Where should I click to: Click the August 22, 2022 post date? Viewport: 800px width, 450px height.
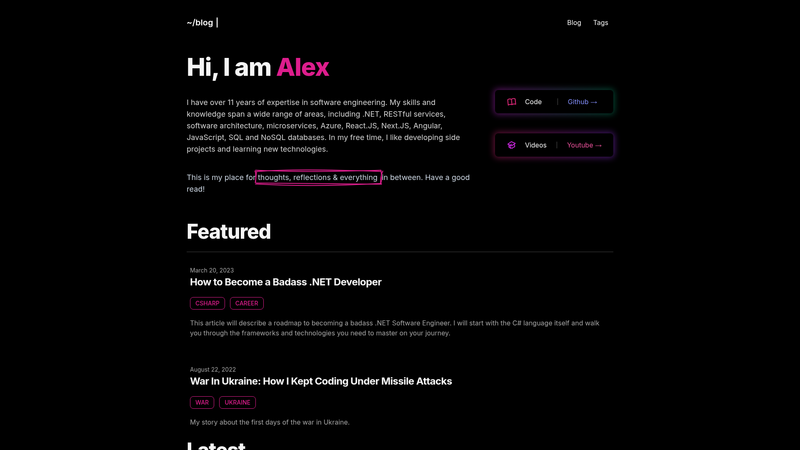point(213,369)
